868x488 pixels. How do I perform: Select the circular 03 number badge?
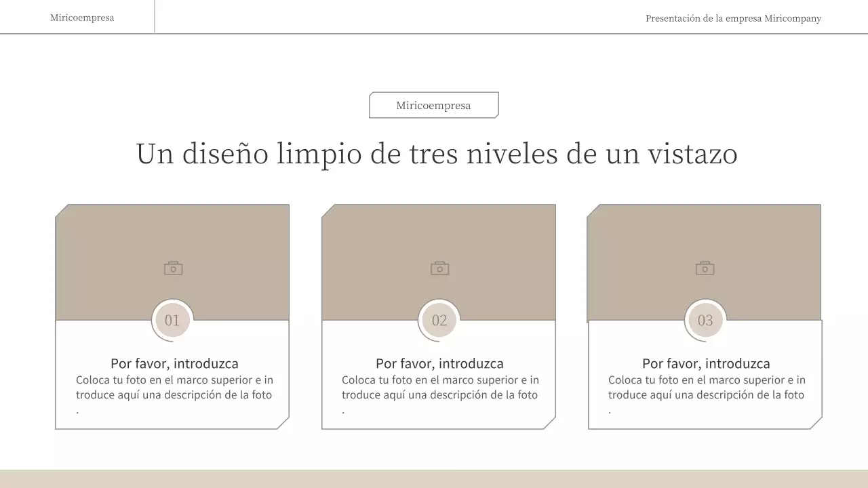pos(705,320)
